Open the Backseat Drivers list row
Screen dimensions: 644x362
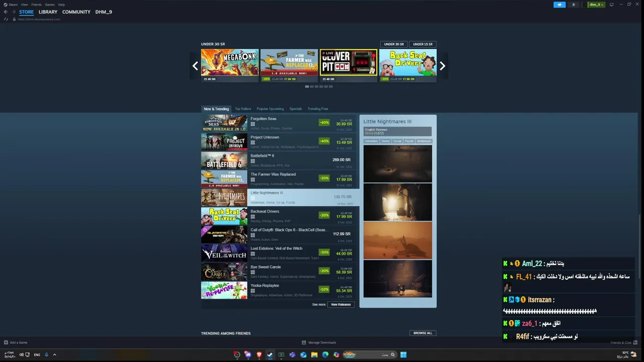(279, 216)
